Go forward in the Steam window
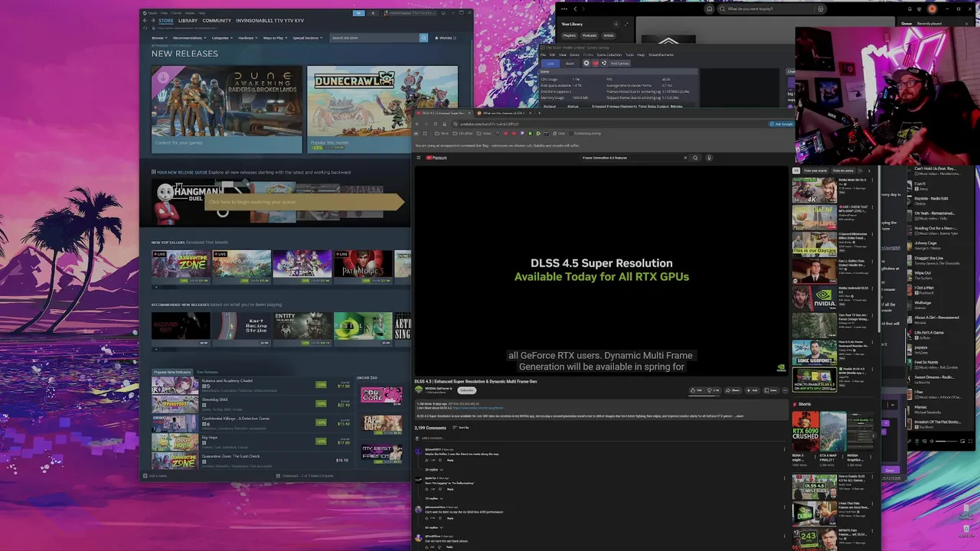Viewport: 980px width, 551px height. (152, 21)
